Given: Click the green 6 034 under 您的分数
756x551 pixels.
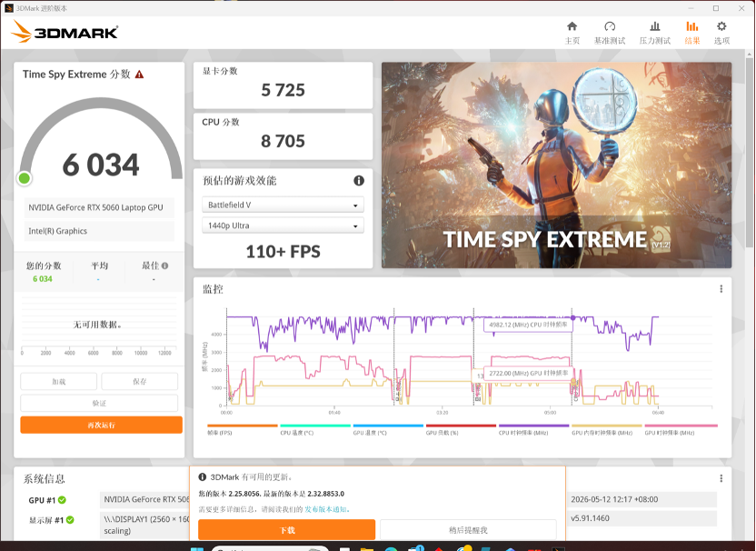Looking at the screenshot, I should click(43, 279).
